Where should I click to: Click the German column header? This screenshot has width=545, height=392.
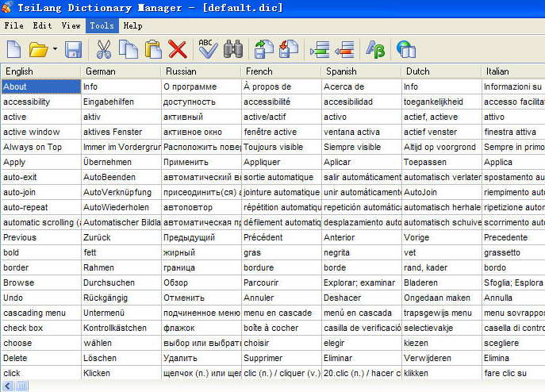point(121,71)
